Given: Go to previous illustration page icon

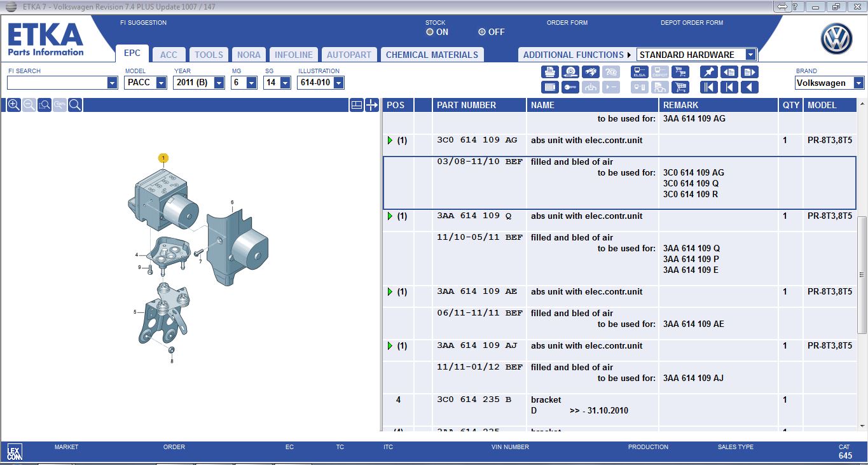Looking at the screenshot, I should [729, 72].
